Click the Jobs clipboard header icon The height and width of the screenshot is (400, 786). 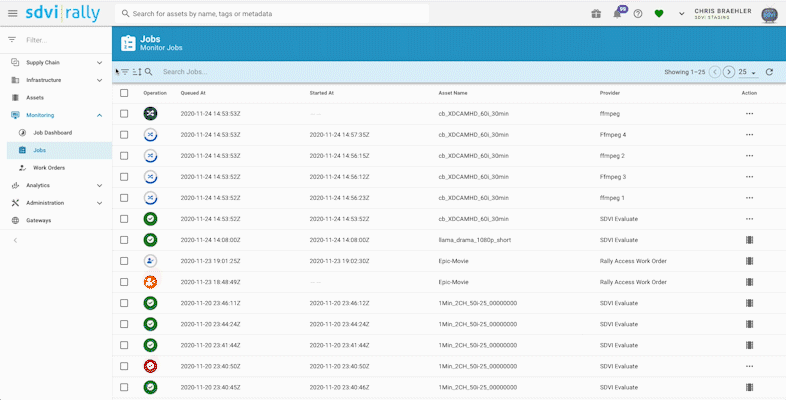click(x=128, y=43)
